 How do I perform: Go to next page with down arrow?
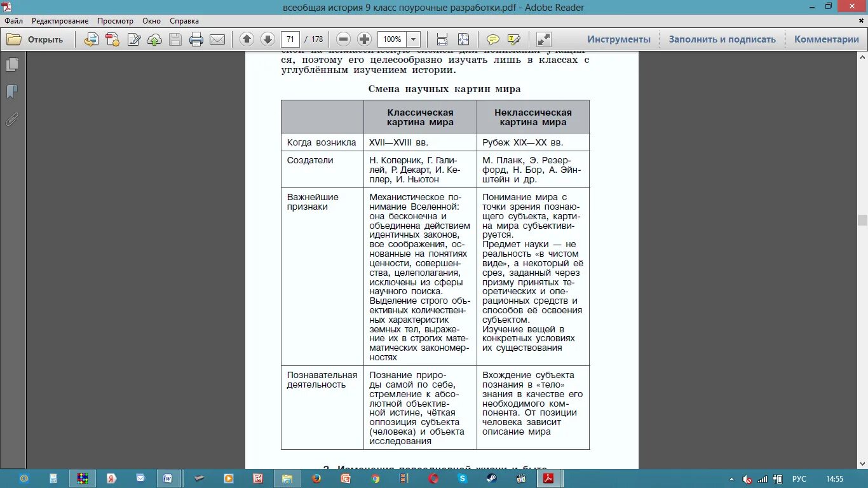(268, 39)
